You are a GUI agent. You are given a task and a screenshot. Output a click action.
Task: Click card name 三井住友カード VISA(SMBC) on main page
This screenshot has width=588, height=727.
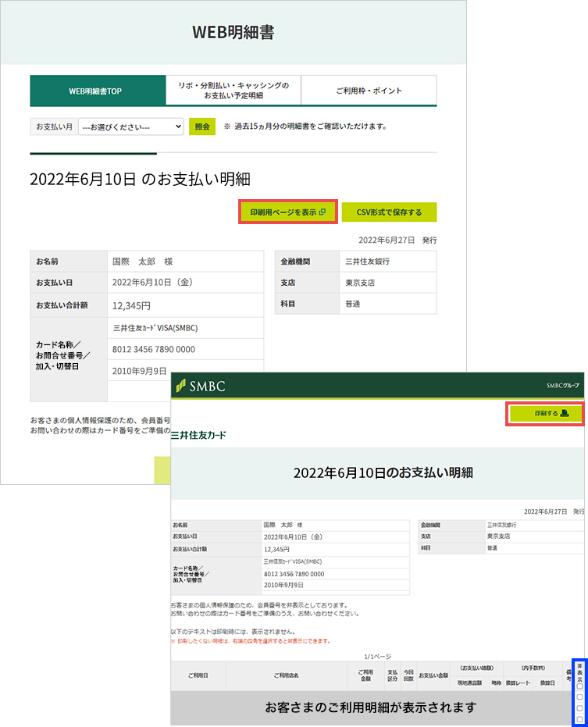pos(155,328)
